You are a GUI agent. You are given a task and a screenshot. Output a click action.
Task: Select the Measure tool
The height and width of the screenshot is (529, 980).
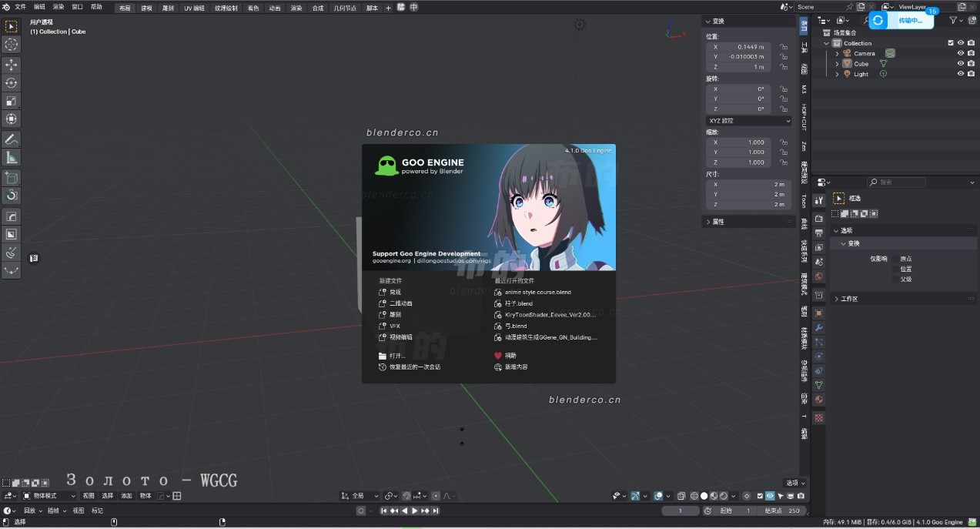pos(12,158)
